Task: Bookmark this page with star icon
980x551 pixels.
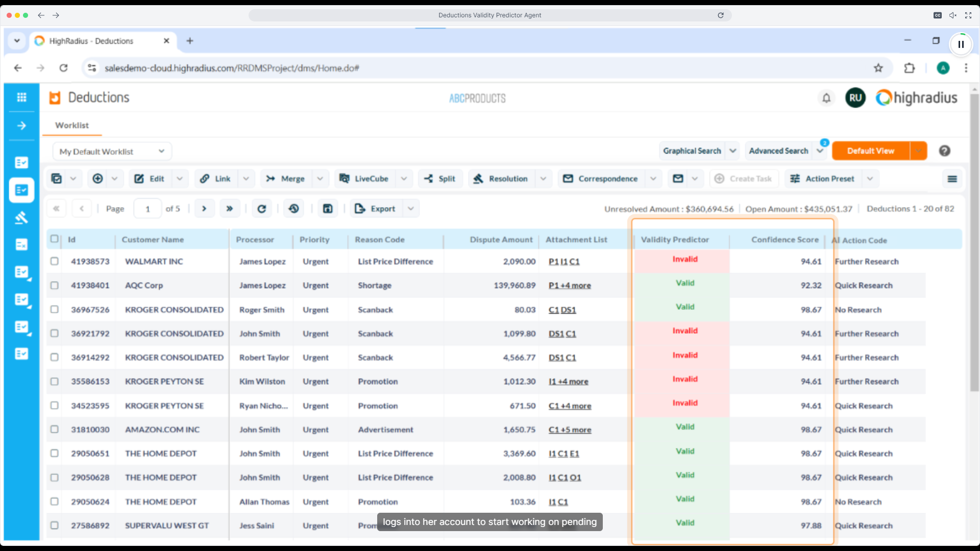Action: point(878,68)
